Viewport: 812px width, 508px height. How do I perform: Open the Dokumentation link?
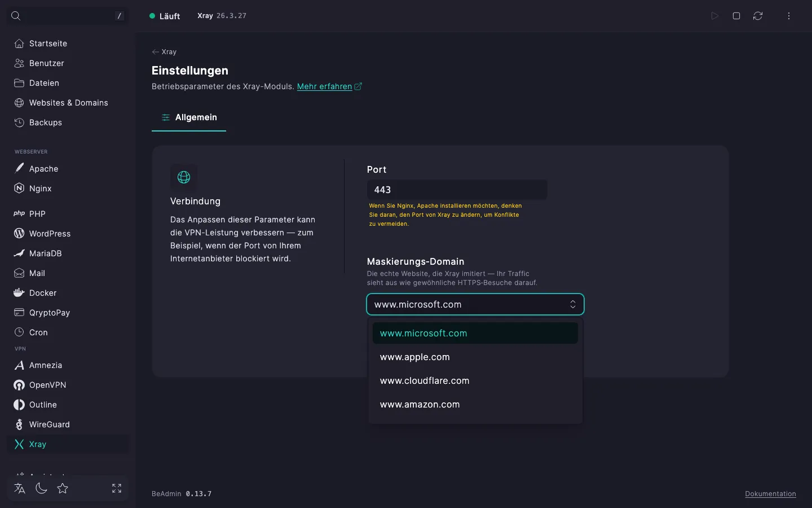[770, 494]
